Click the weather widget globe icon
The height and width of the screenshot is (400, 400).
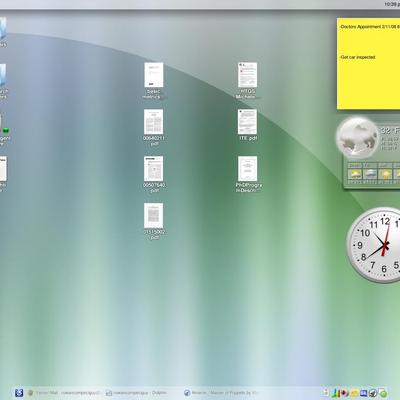(x=357, y=137)
